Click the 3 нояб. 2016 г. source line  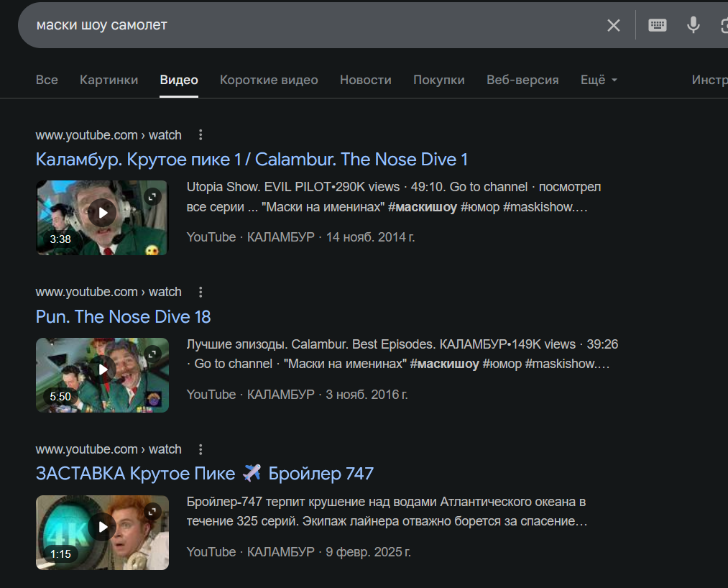(x=297, y=395)
